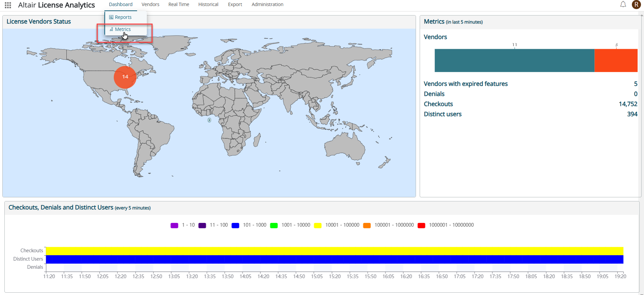Image resolution: width=644 pixels, height=295 pixels.
Task: Click the Vendors with expired features link
Action: pos(465,84)
